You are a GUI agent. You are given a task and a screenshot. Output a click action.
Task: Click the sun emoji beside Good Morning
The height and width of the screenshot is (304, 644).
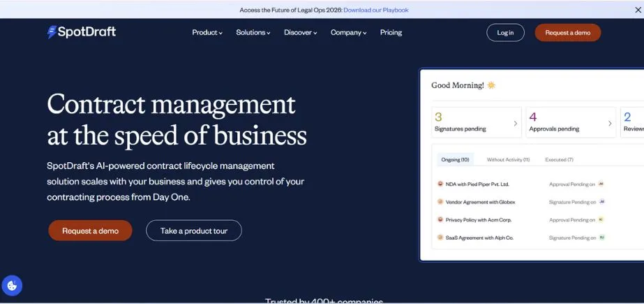[491, 85]
